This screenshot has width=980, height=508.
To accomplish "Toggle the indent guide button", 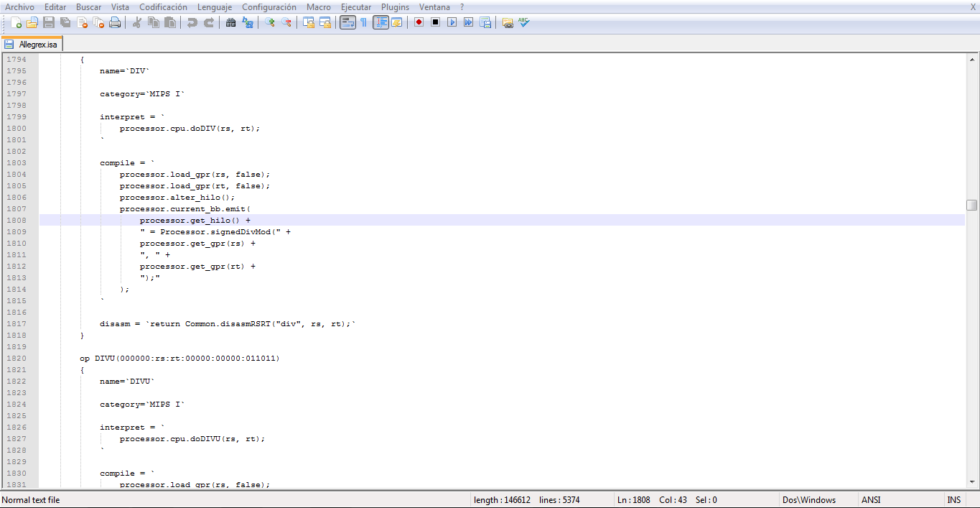I will [381, 22].
